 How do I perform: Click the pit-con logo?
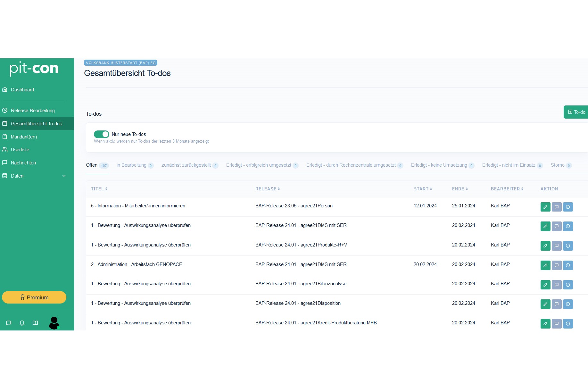pyautogui.click(x=34, y=68)
